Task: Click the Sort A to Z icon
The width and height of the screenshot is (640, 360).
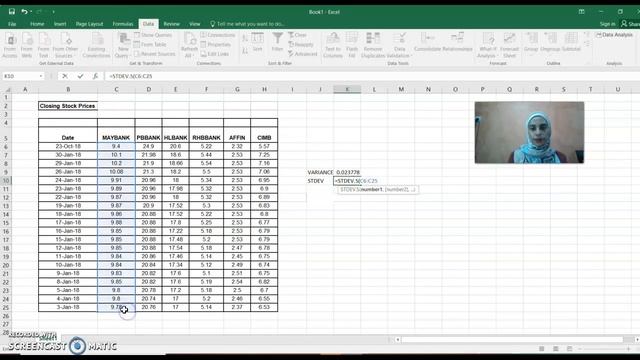Action: [x=245, y=38]
